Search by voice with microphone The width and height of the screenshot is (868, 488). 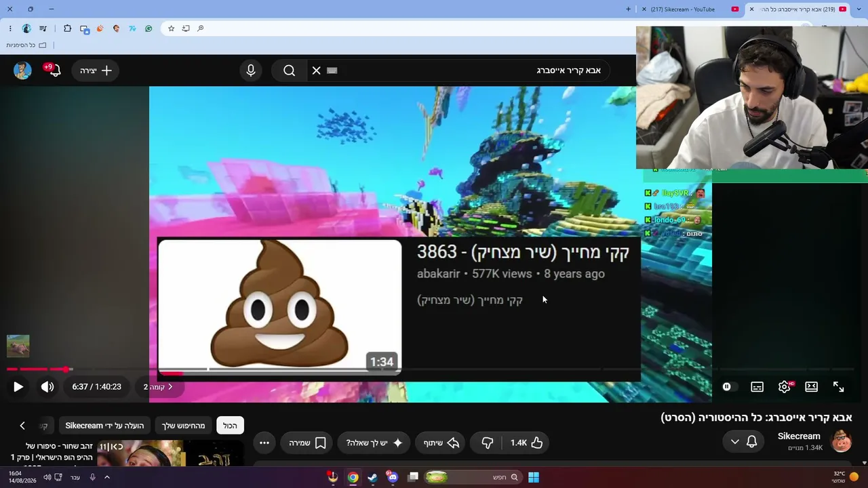[x=251, y=70]
